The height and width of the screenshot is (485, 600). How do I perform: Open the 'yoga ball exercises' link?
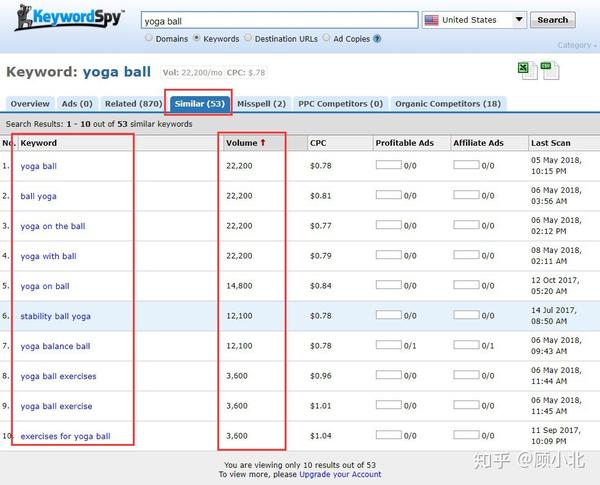point(58,376)
